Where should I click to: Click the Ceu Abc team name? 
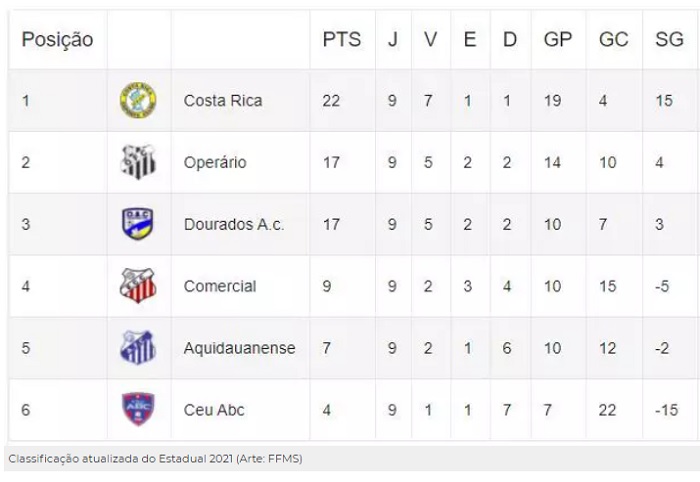click(x=214, y=410)
